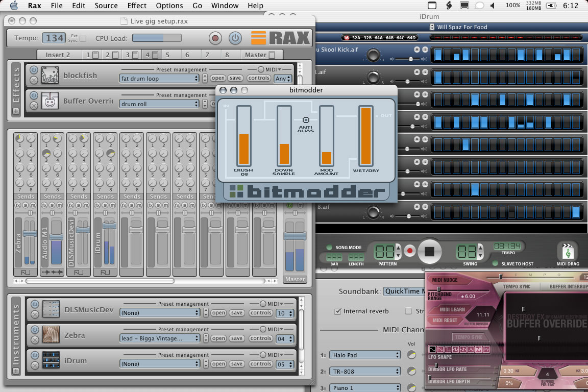Open the Effect menu

[137, 6]
